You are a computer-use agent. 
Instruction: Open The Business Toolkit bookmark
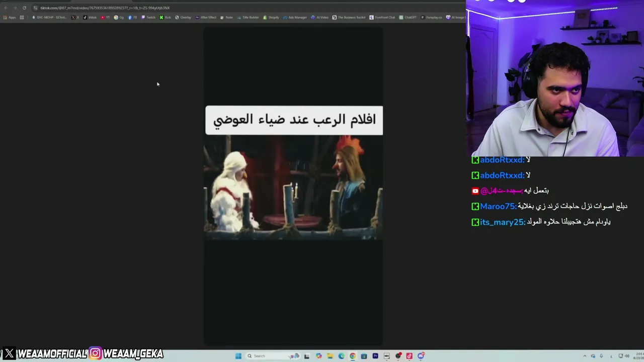click(349, 18)
